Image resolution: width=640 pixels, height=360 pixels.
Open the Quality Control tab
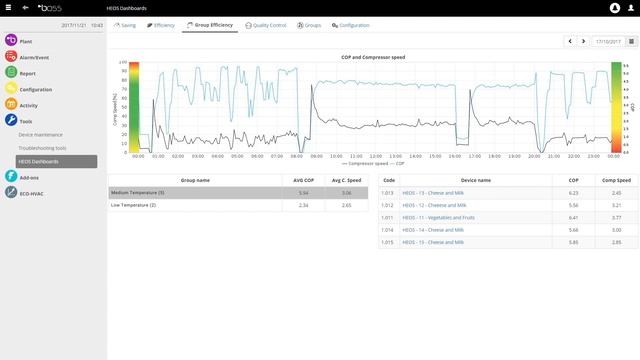tap(266, 25)
